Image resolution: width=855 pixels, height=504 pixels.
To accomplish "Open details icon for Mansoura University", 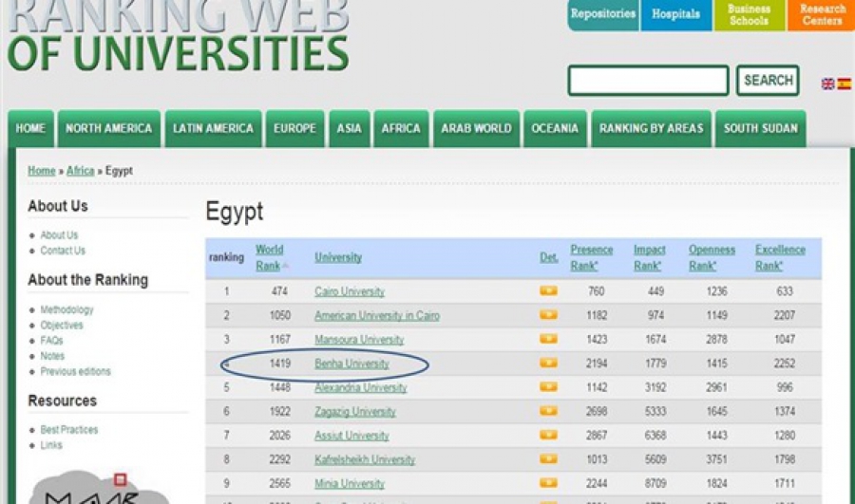I will [x=548, y=339].
